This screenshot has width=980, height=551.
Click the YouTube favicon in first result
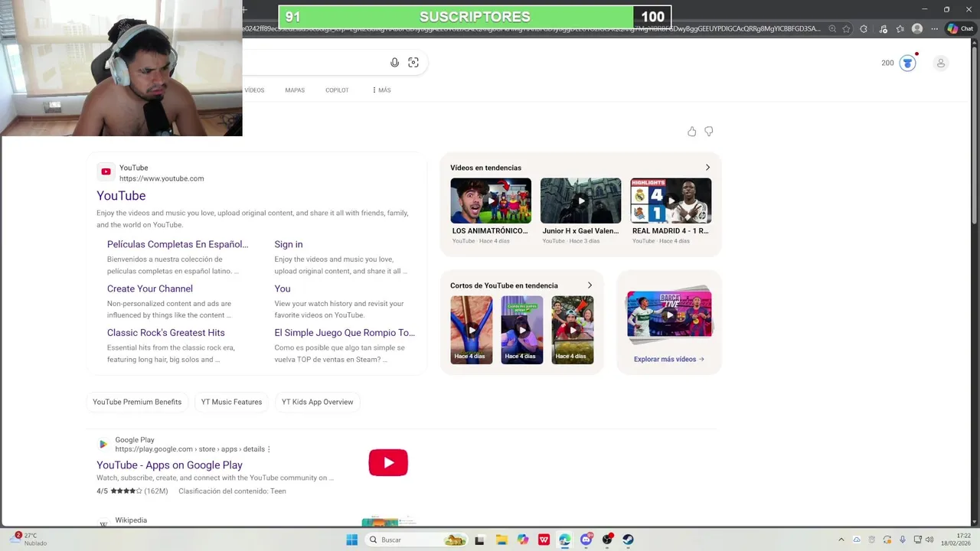[106, 172]
